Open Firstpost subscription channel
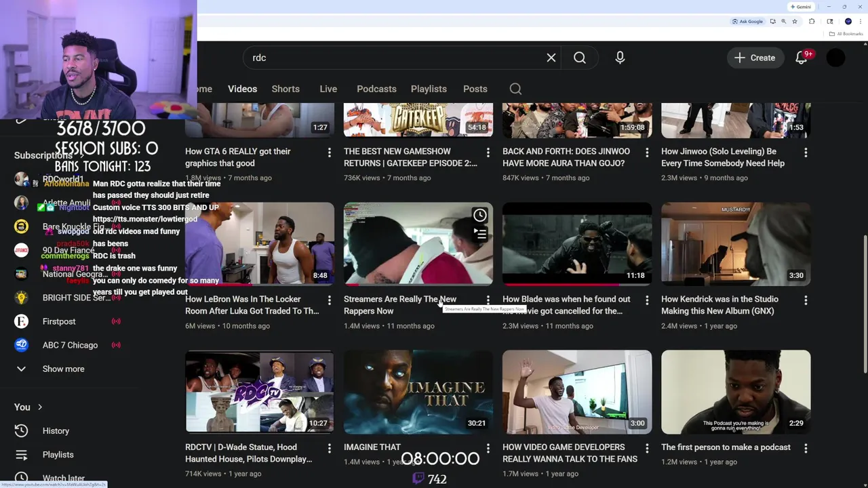The width and height of the screenshot is (868, 488). 68,321
